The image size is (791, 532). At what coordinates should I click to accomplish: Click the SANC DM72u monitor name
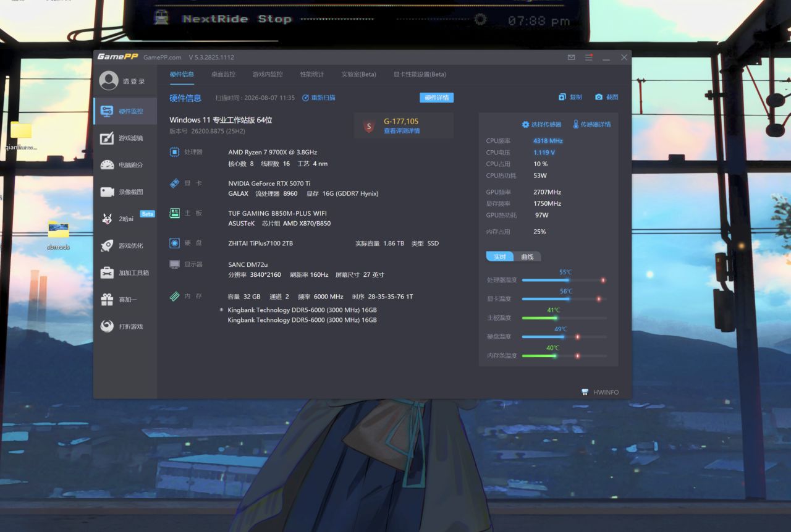pyautogui.click(x=248, y=264)
